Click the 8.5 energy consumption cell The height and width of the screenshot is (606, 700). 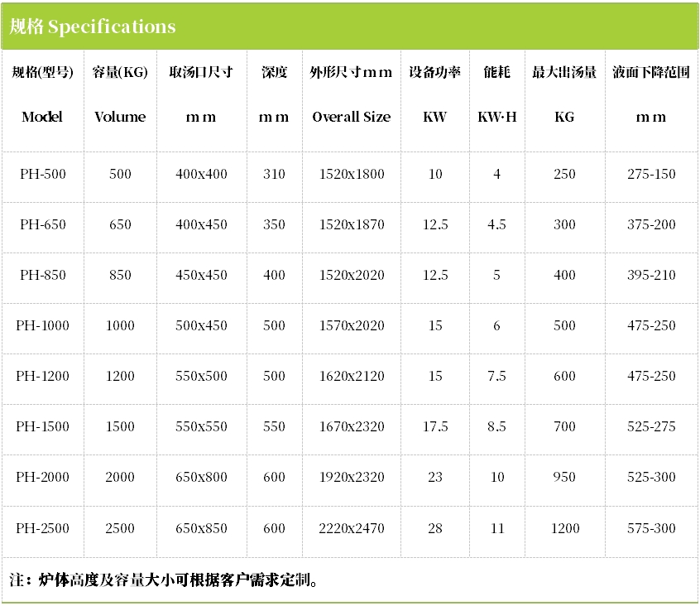pos(496,426)
